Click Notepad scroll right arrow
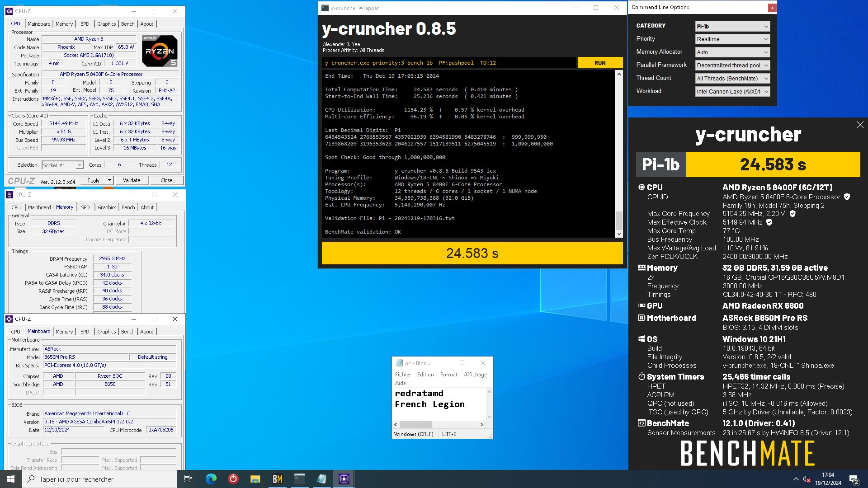868x488 pixels. (482, 425)
